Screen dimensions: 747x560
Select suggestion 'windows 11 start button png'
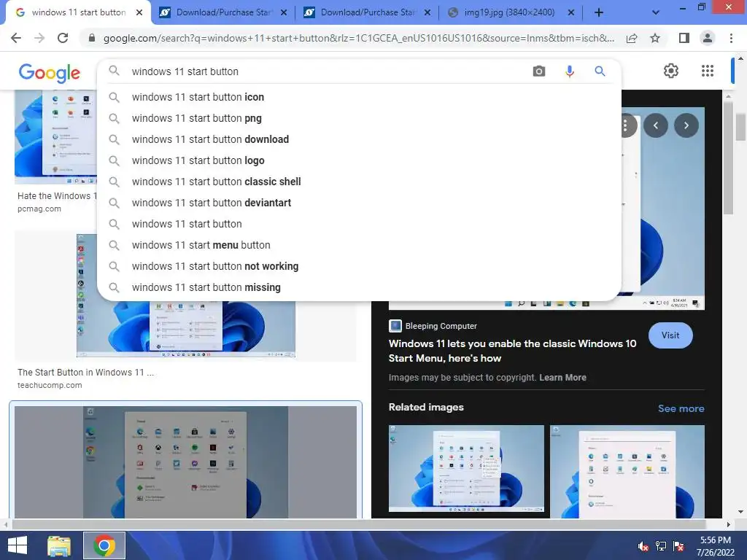click(359, 118)
